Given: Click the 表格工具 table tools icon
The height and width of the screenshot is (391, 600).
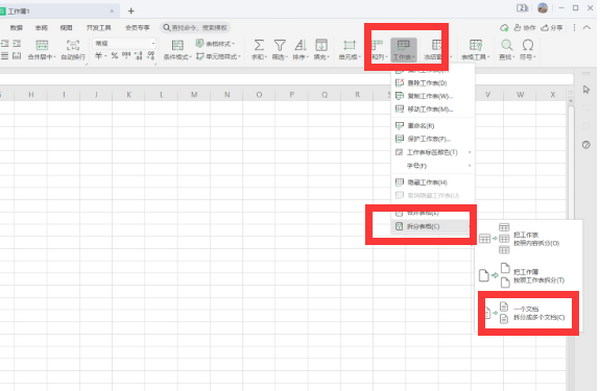Looking at the screenshot, I should (x=476, y=45).
